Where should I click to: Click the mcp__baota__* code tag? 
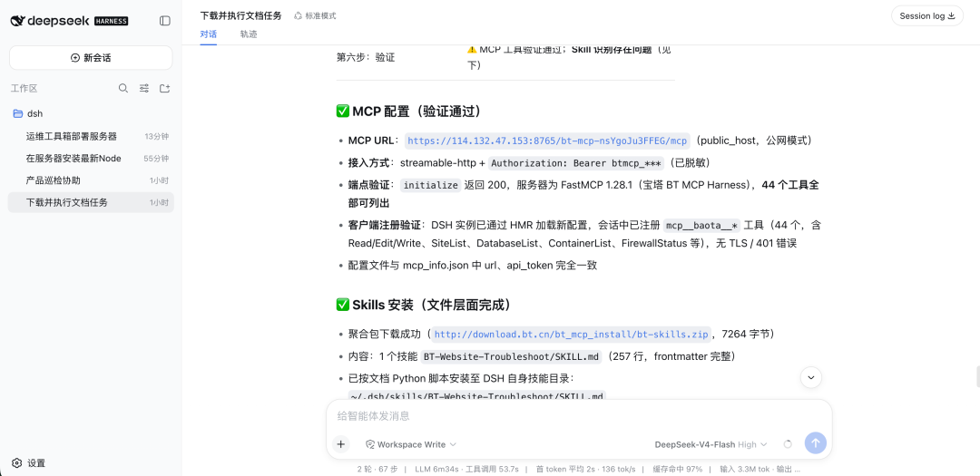click(701, 225)
